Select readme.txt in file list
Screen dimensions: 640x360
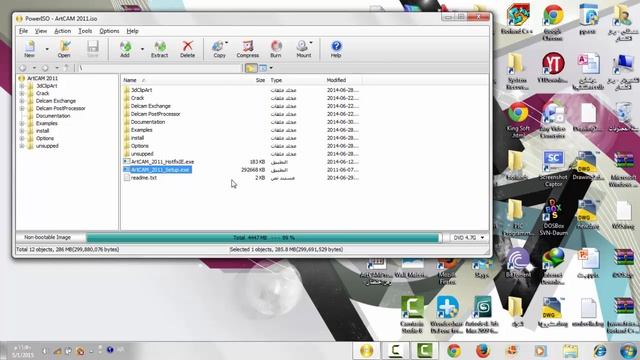144,178
